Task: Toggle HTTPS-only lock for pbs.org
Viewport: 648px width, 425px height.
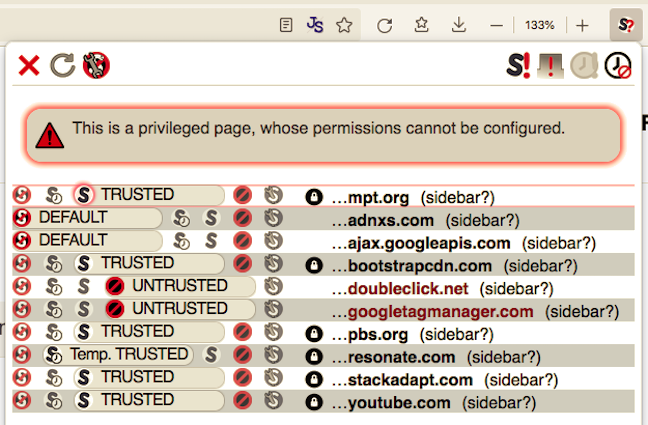Action: (x=314, y=334)
